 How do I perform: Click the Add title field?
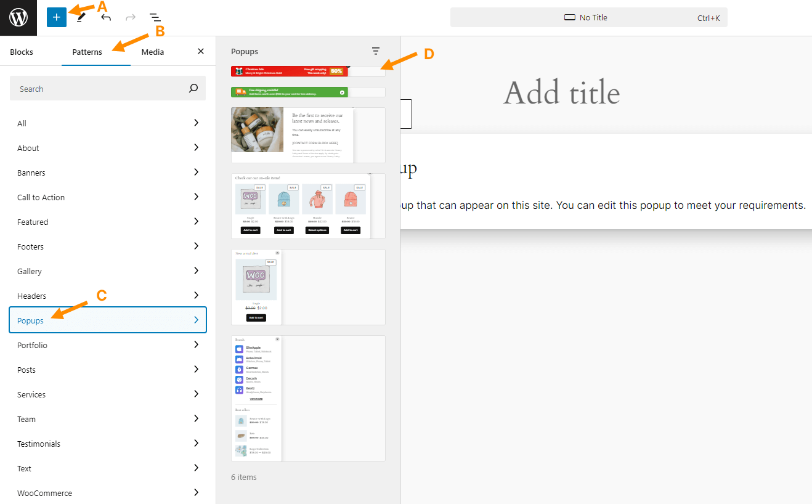coord(561,92)
